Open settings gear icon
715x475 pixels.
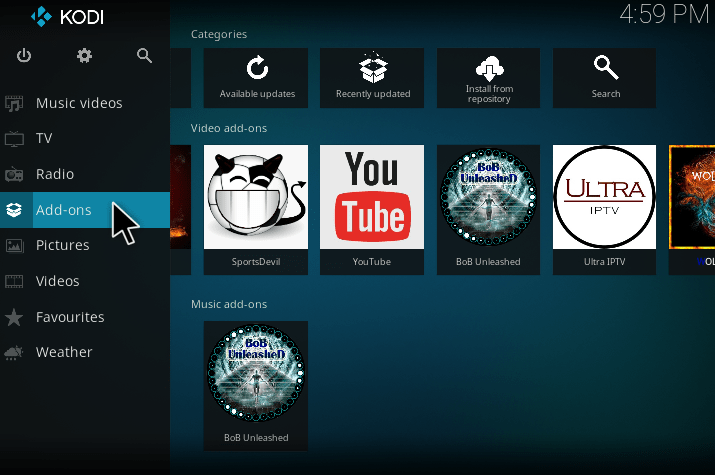point(84,56)
